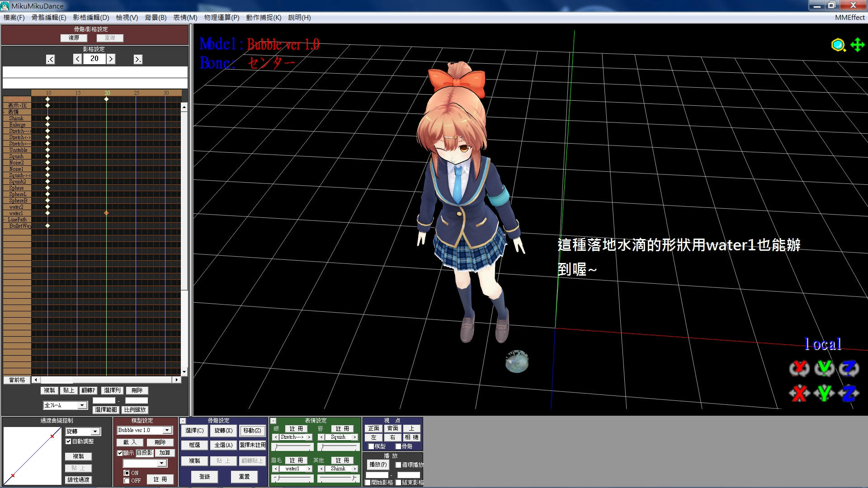
Task: Click timeline vertical scrollbar down arrow
Action: point(184,372)
